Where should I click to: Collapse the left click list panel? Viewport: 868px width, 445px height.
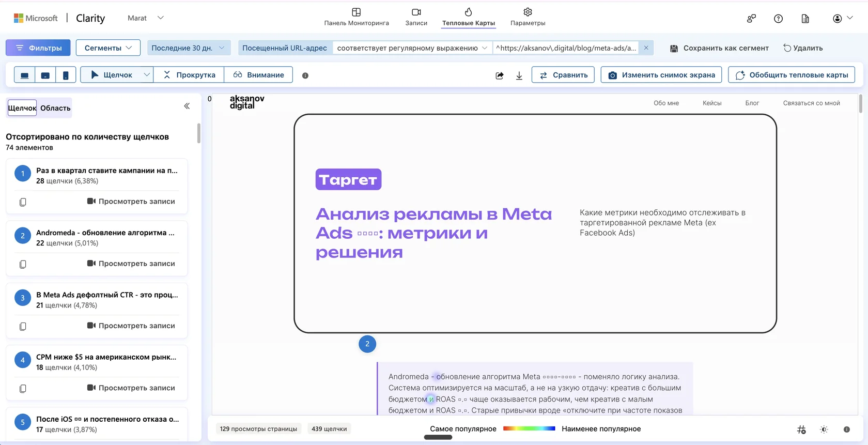click(187, 106)
